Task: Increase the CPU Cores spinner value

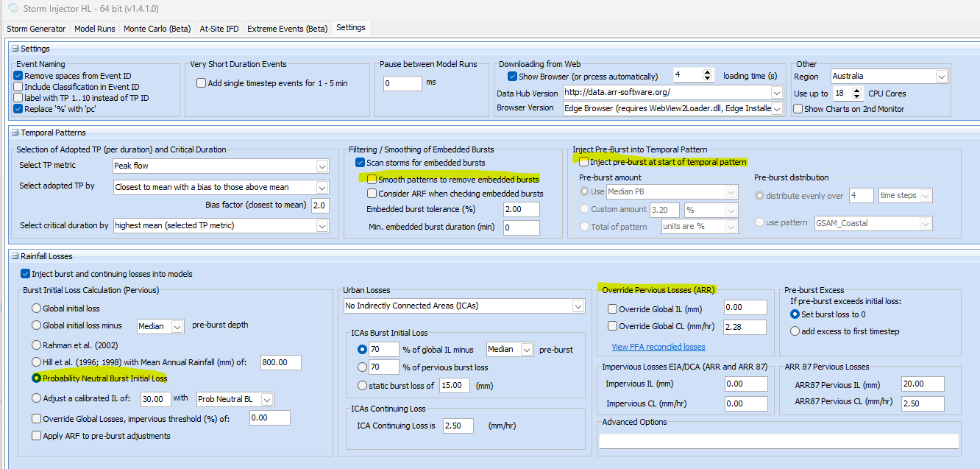Action: point(857,91)
